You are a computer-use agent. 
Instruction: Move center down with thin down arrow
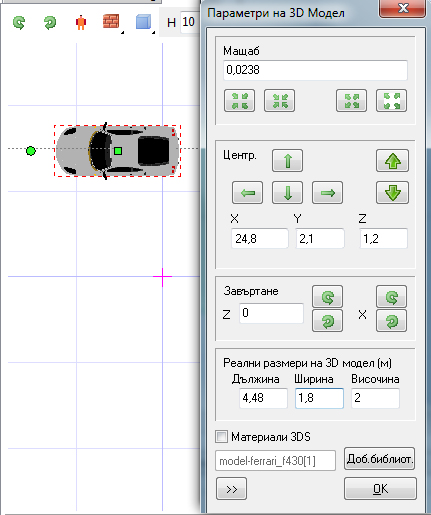pyautogui.click(x=287, y=193)
